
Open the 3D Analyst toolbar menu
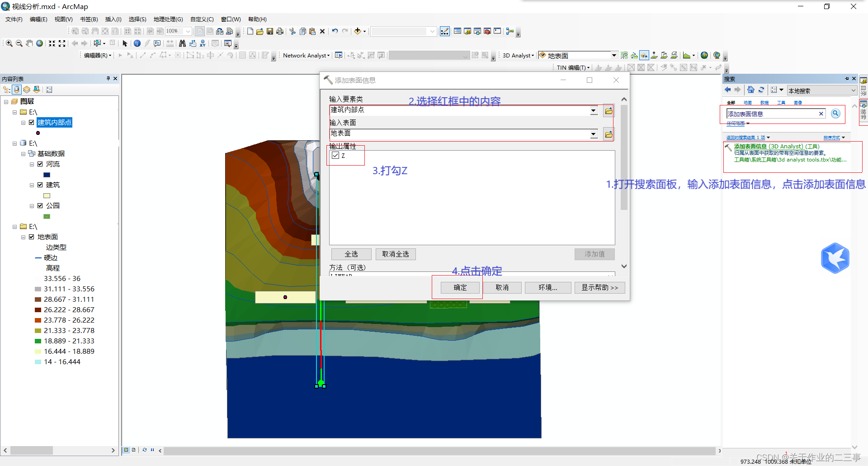tap(519, 55)
